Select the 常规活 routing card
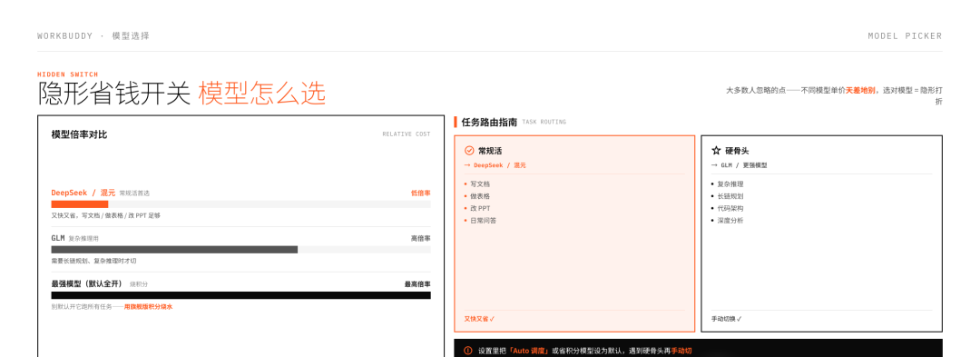 point(574,233)
